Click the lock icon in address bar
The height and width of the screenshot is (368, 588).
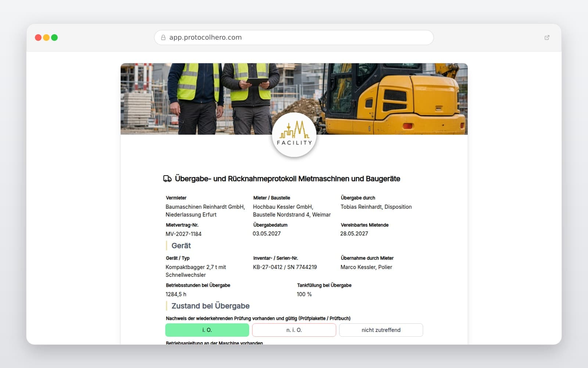point(163,38)
